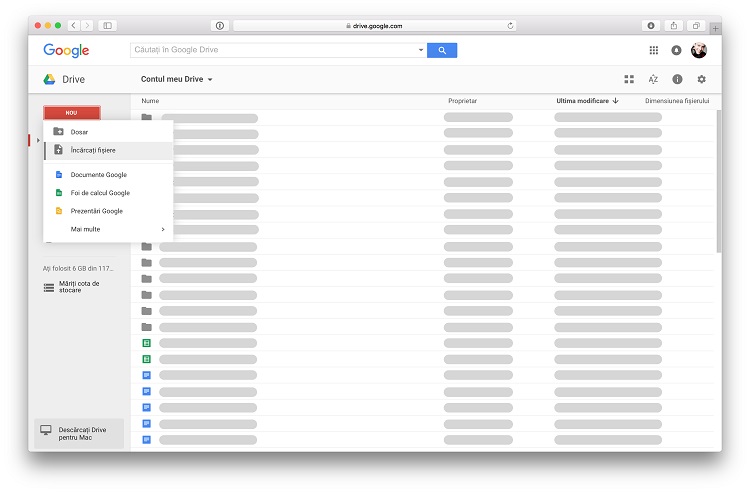Open the Safari downloads icon
The height and width of the screenshot is (492, 750).
coord(651,25)
